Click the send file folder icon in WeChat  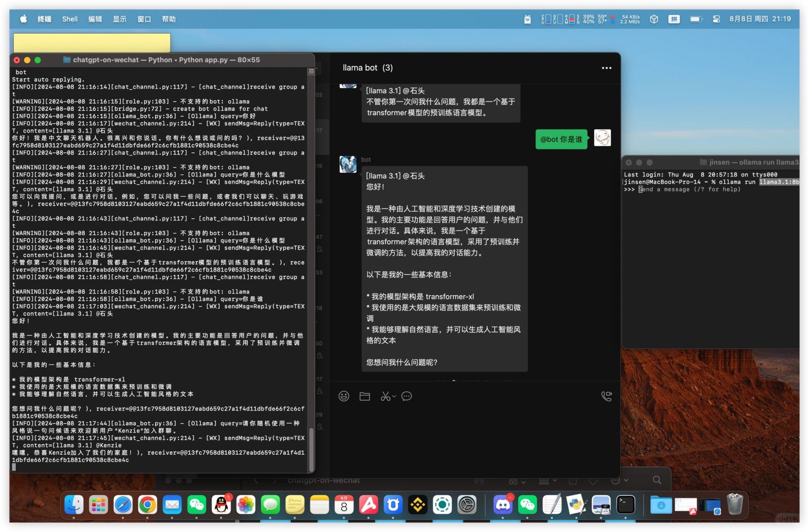365,396
